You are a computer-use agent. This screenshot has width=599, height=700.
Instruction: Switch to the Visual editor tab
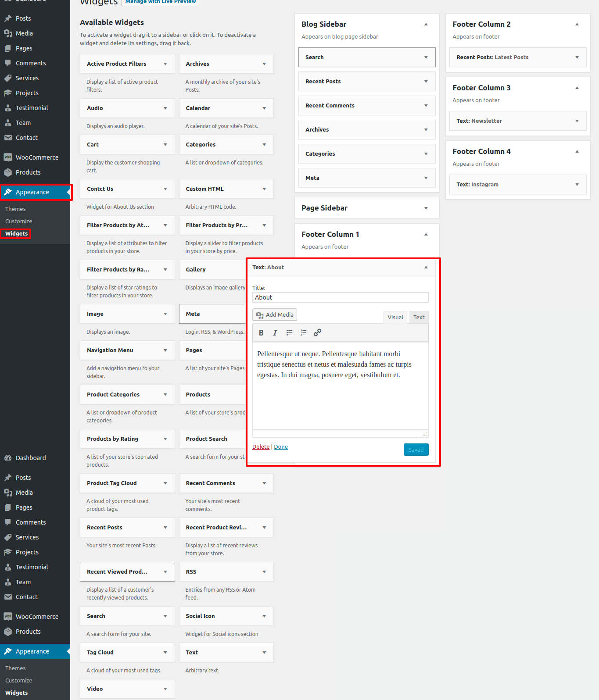point(395,318)
